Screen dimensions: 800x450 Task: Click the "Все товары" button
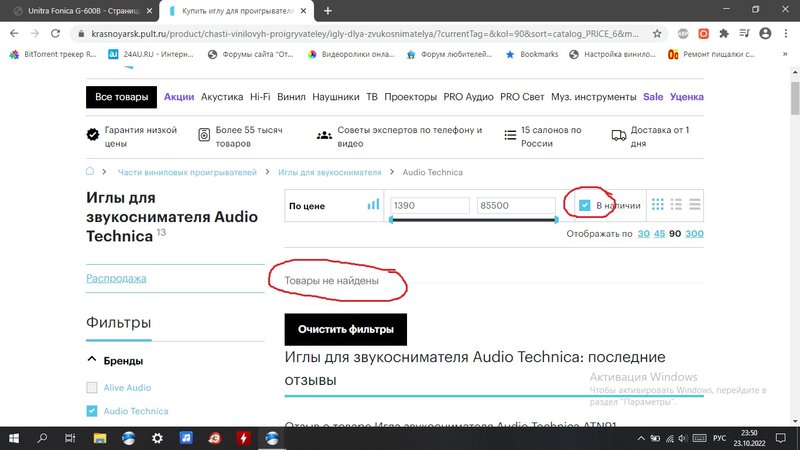tap(121, 97)
